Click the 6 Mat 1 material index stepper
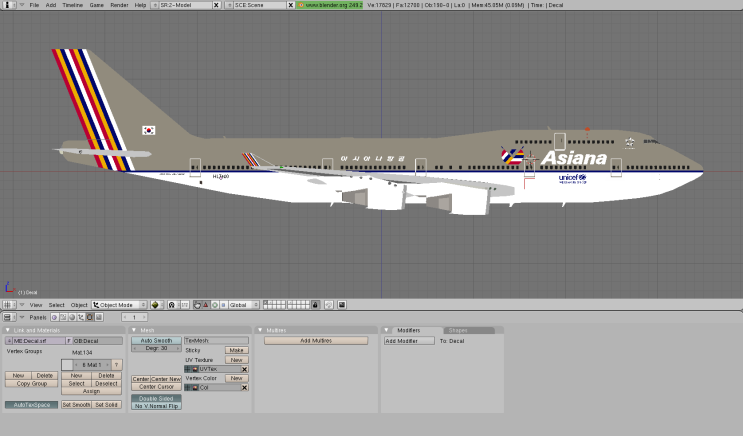 pyautogui.click(x=92, y=364)
